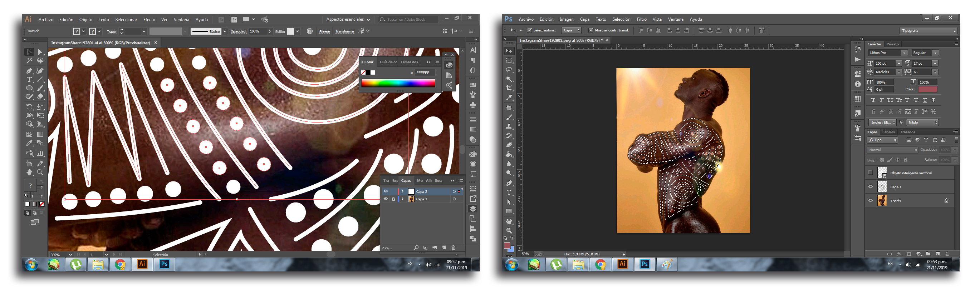Hide Capa 2 layer in Illustrator
The image size is (980, 290).
[386, 191]
